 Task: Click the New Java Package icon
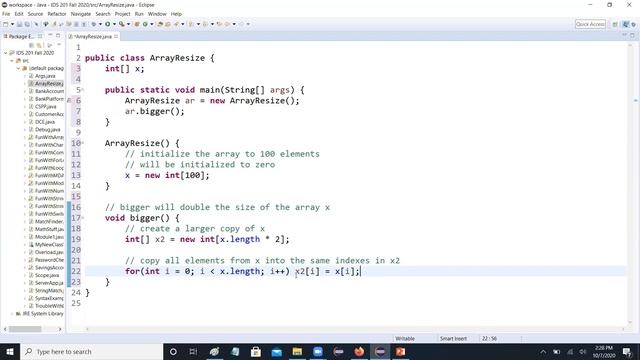click(137, 24)
